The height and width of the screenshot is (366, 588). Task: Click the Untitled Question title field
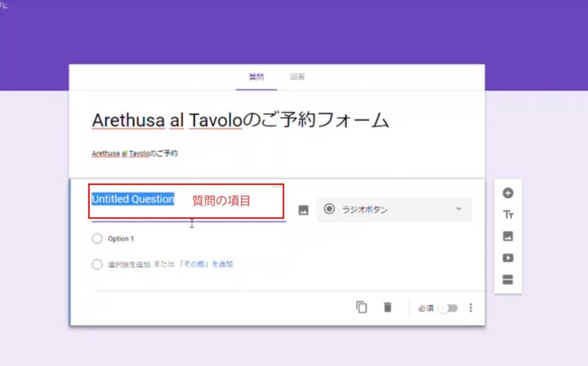(188, 202)
